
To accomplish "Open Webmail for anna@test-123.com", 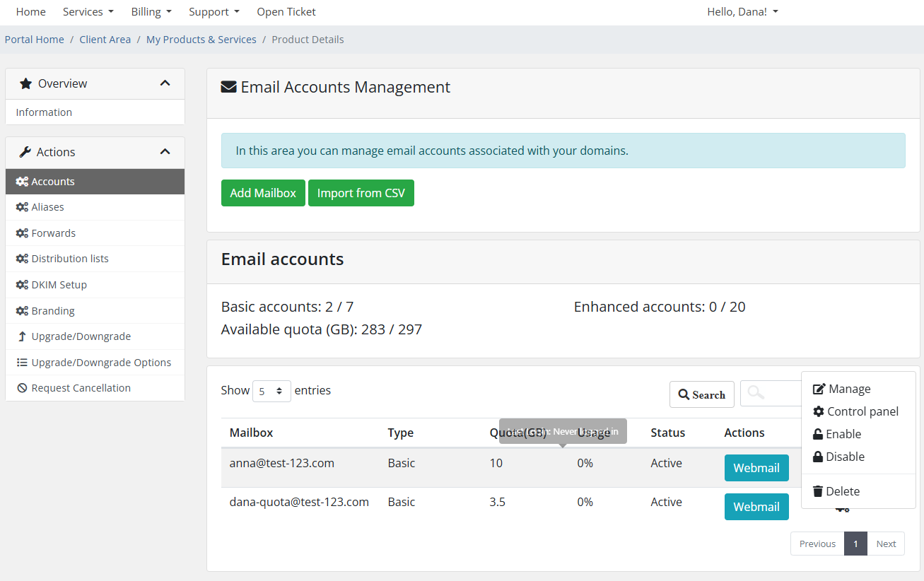I will coord(756,468).
